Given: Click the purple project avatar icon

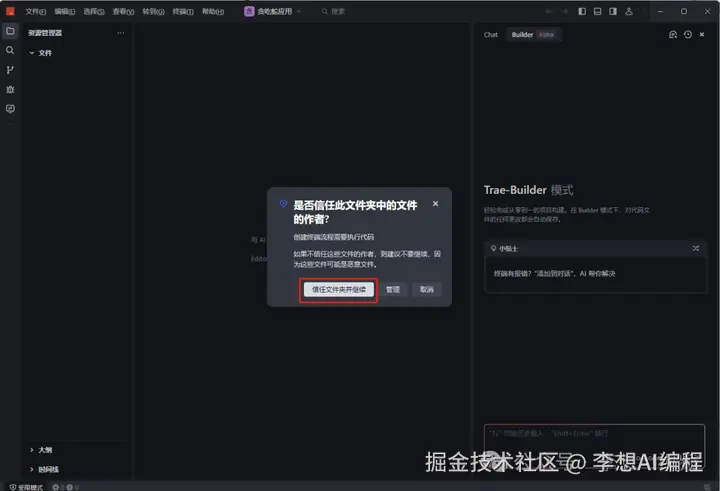Looking at the screenshot, I should (x=249, y=11).
